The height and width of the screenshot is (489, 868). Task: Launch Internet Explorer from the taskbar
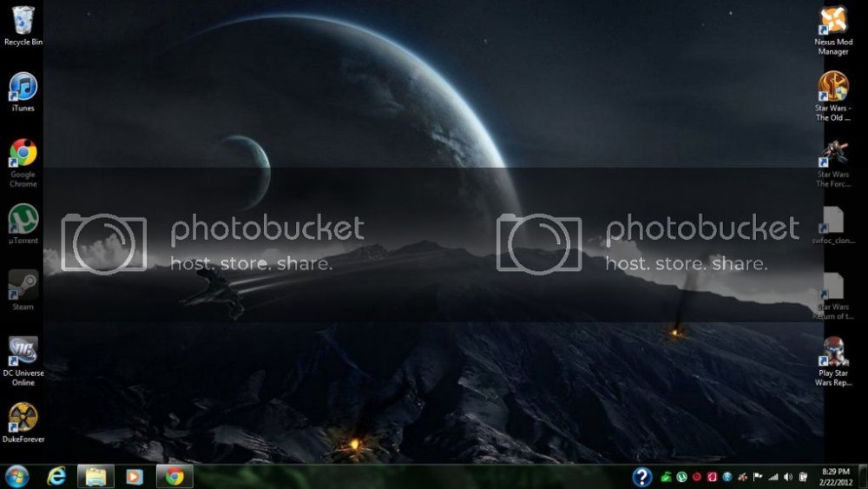click(x=56, y=477)
